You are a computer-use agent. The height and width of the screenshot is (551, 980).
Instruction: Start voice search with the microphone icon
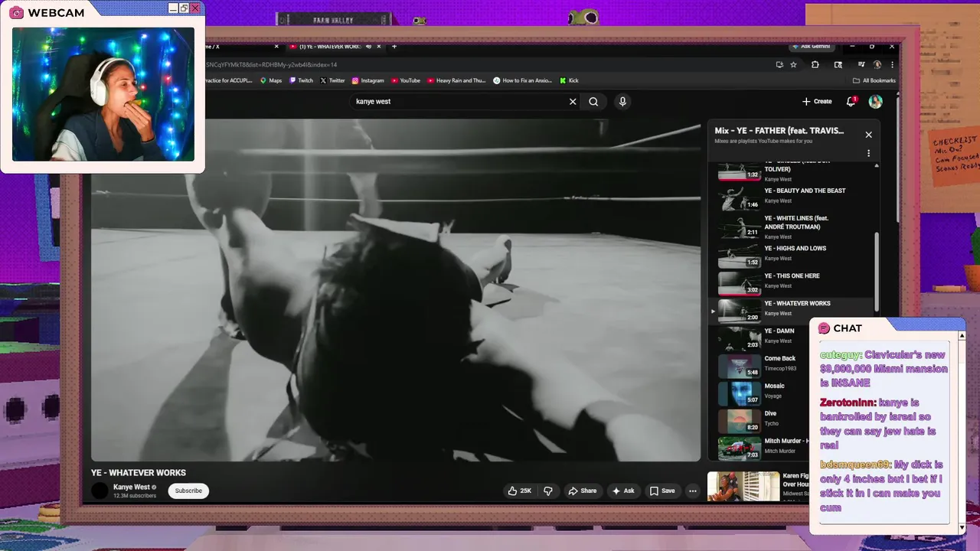pos(622,101)
